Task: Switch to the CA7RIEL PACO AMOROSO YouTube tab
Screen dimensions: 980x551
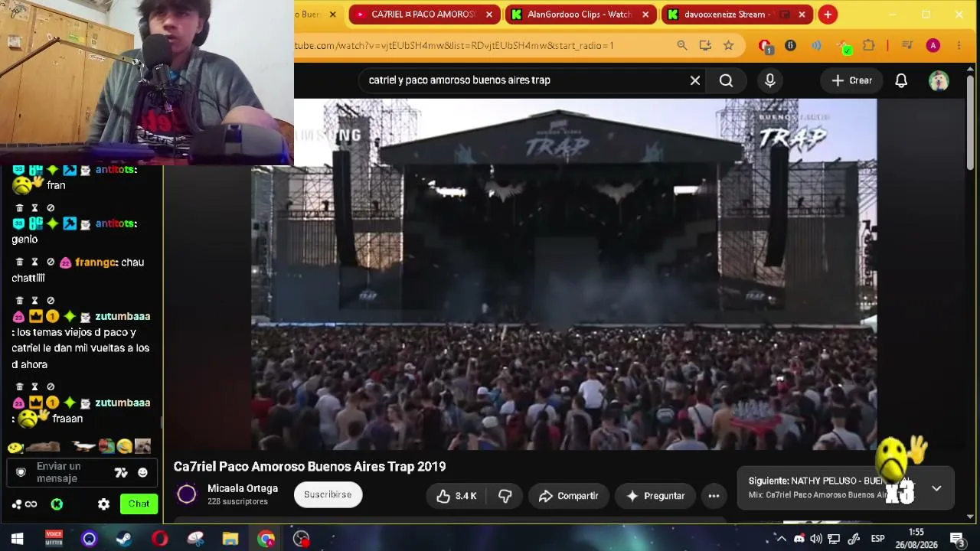Action: point(423,15)
